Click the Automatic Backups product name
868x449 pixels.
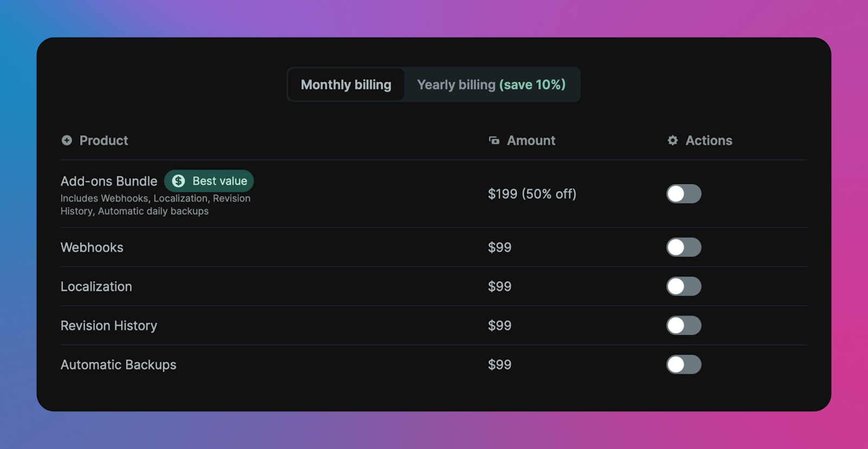tap(118, 365)
